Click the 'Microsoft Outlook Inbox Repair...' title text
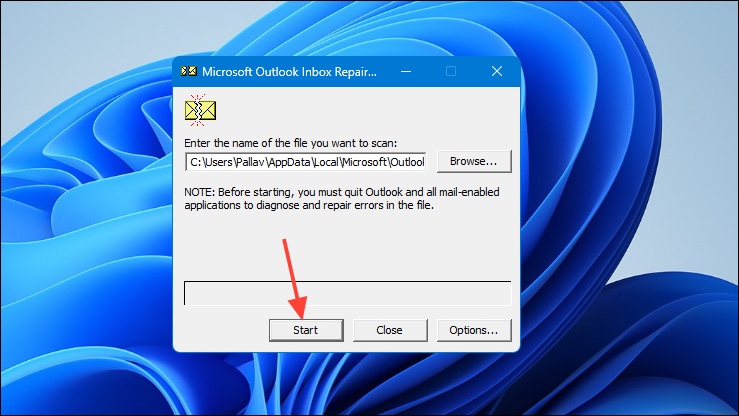Screen dimensions: 739x416 (289, 72)
